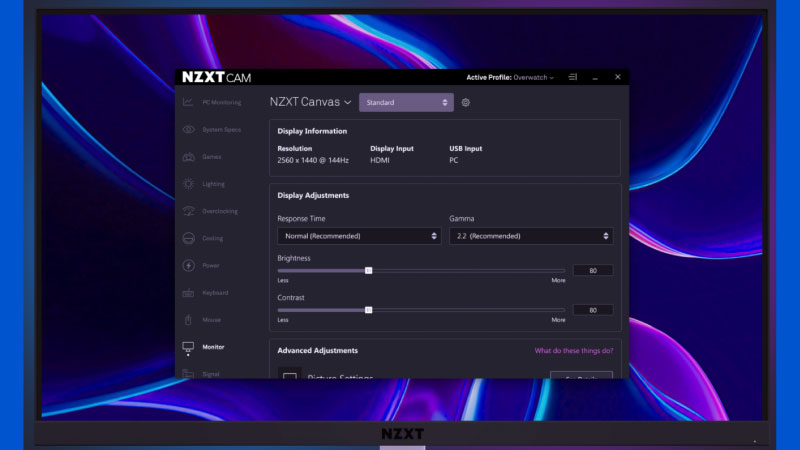Click the Contrast value field
The height and width of the screenshot is (450, 800).
click(x=592, y=310)
